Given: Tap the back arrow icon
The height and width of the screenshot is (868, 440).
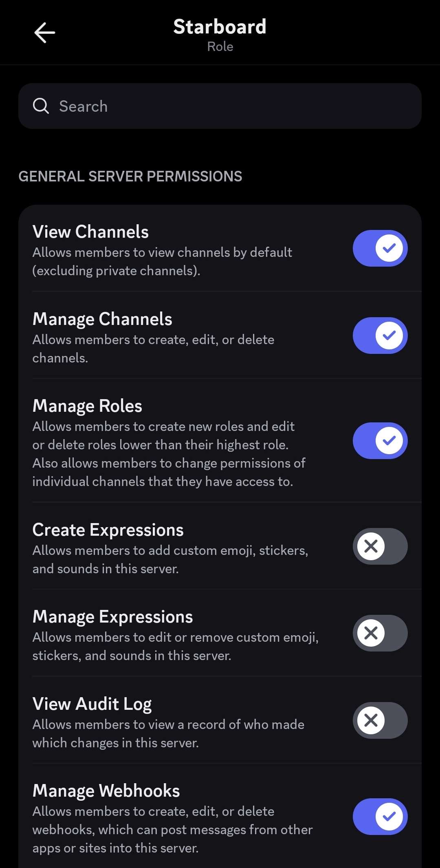Looking at the screenshot, I should tap(44, 33).
